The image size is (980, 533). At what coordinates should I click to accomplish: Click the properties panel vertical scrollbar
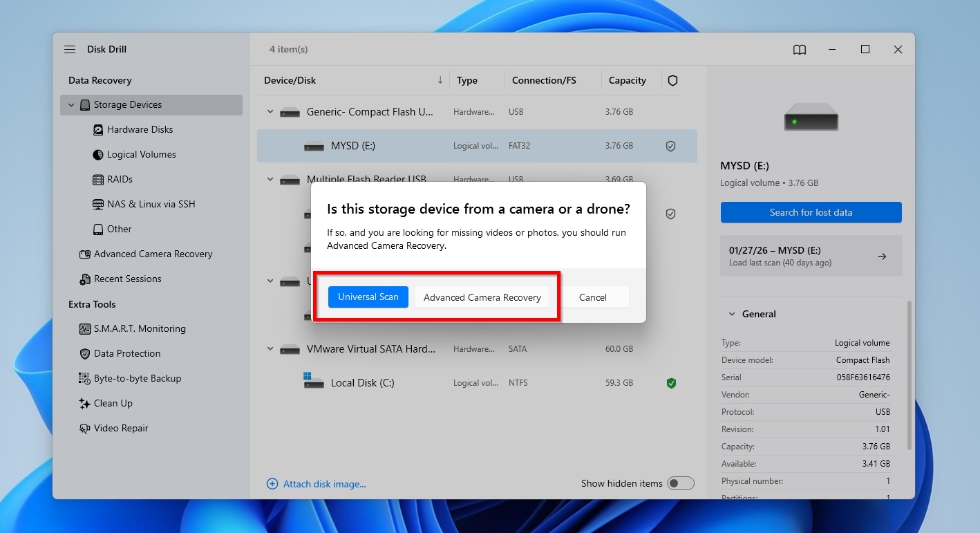tap(909, 377)
